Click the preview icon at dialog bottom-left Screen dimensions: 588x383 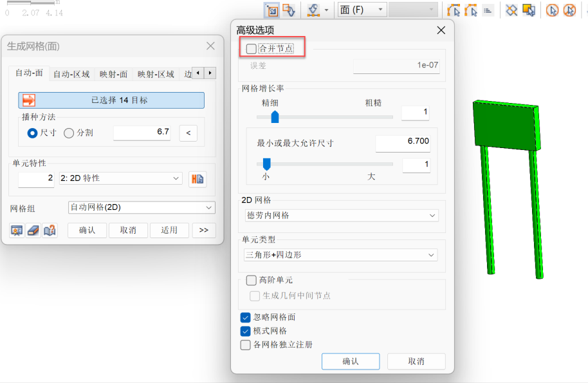[x=17, y=230]
